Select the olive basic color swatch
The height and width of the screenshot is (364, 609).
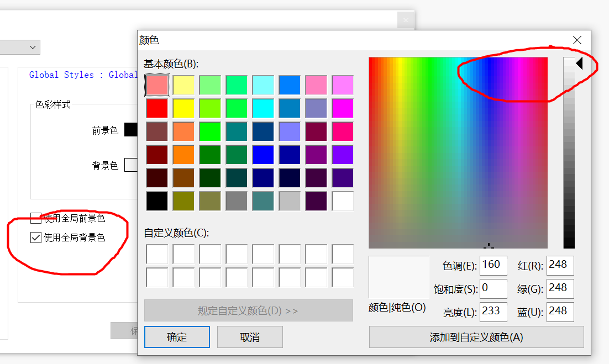click(183, 201)
